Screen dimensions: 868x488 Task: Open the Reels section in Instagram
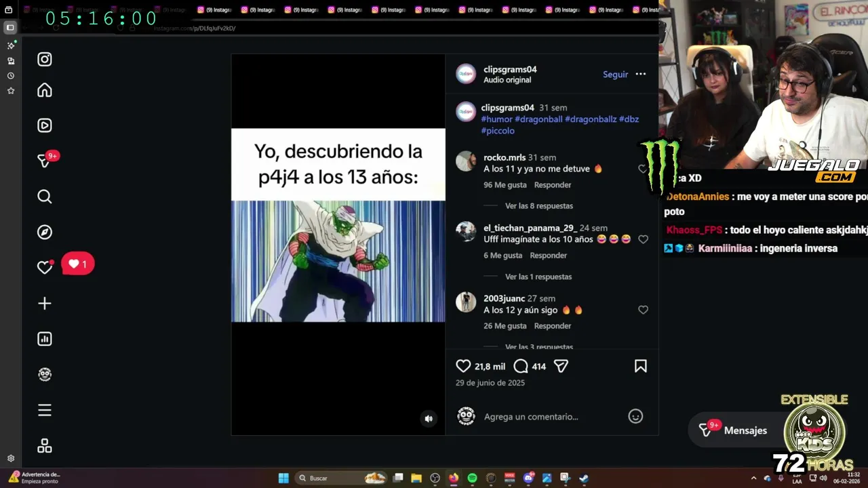[x=45, y=125]
